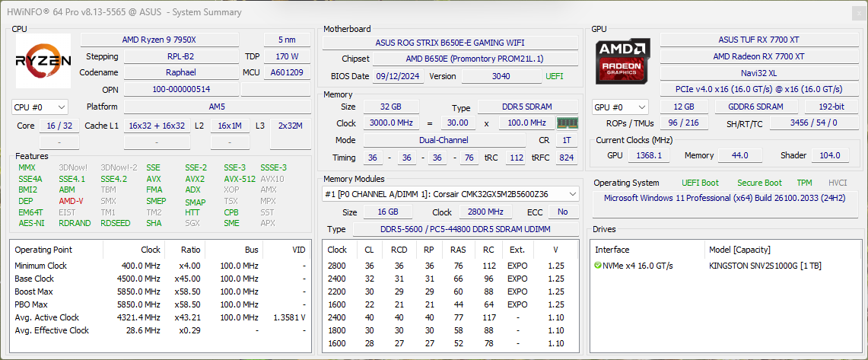Click the red AMD-V feature flag
Screen dimensions: 868x360
[x=71, y=201]
